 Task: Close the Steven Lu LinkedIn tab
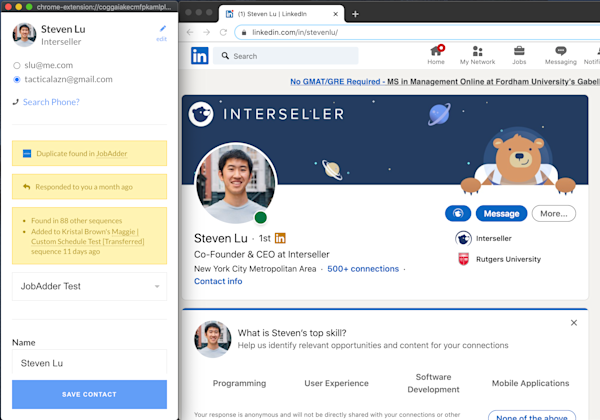[x=336, y=14]
